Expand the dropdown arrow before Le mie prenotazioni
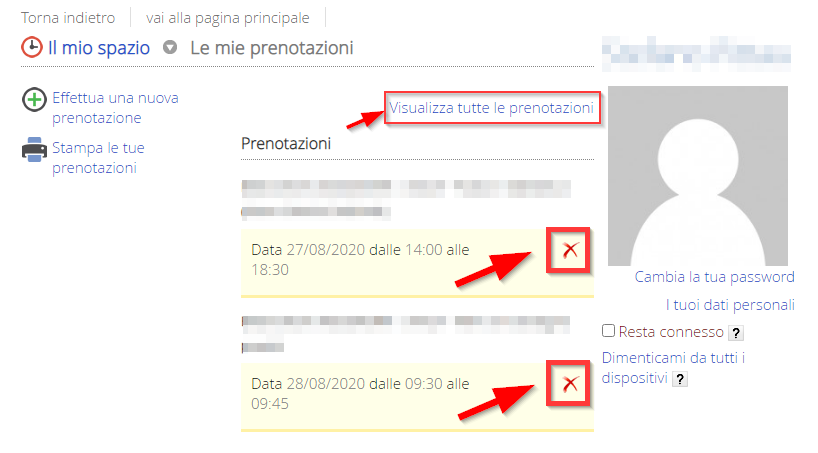 pyautogui.click(x=170, y=47)
